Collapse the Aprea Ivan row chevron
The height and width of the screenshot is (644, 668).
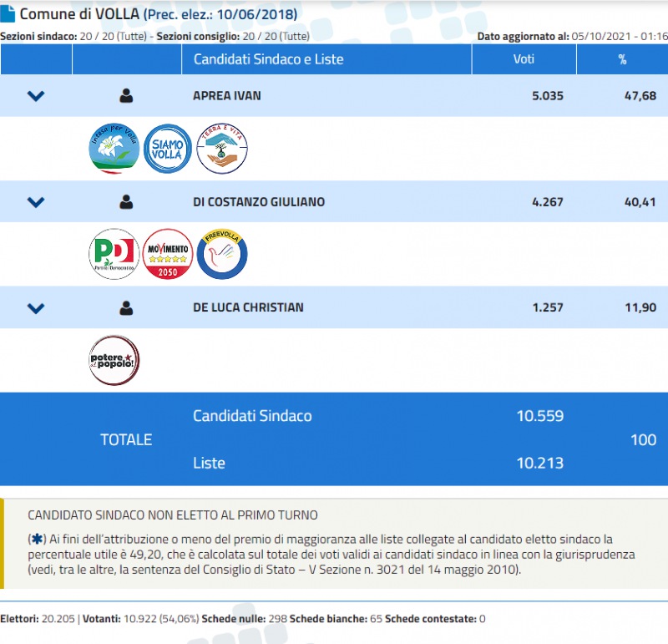pos(36,96)
